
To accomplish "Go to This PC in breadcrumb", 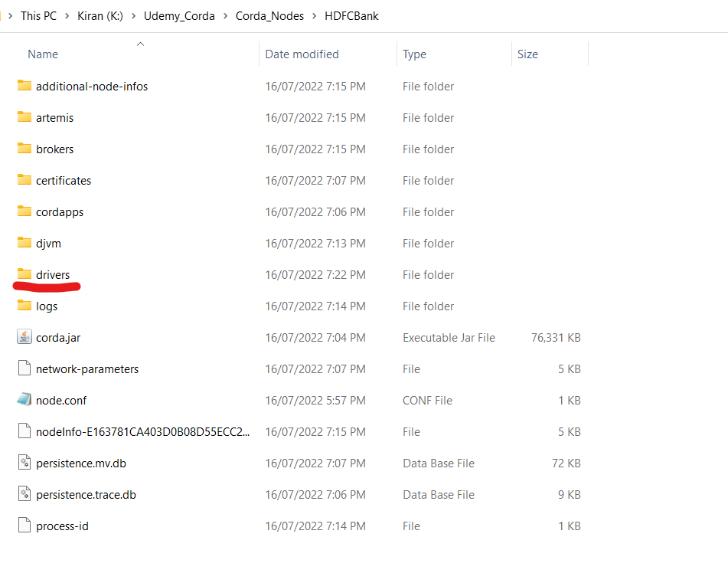I will tap(38, 16).
